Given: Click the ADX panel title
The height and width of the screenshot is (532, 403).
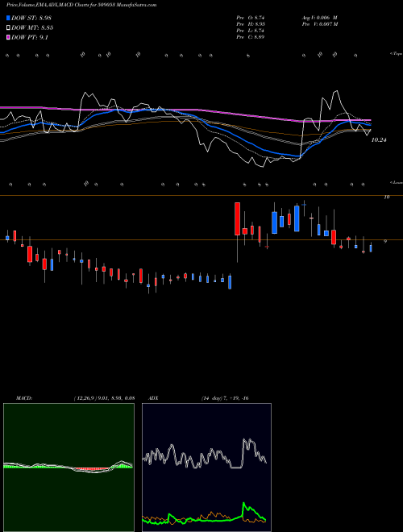Looking at the screenshot, I should (x=153, y=398).
